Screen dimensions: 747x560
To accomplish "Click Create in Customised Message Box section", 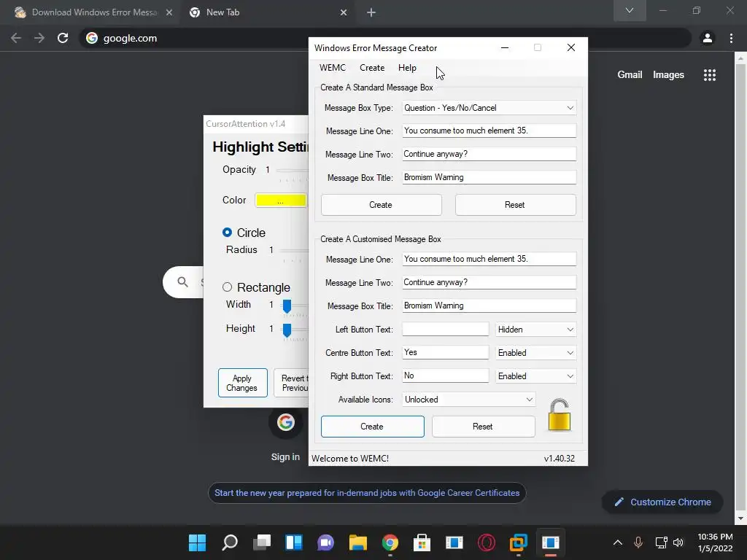I will click(373, 427).
